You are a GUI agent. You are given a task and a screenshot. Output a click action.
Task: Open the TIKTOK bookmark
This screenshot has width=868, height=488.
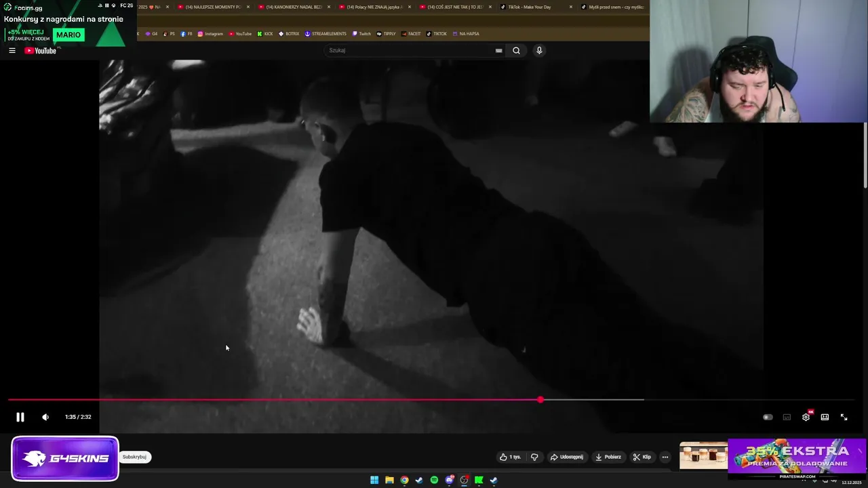point(437,33)
